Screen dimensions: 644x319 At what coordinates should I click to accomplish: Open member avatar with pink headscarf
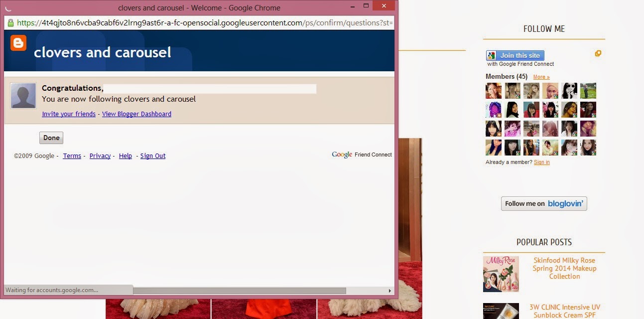[x=550, y=91]
